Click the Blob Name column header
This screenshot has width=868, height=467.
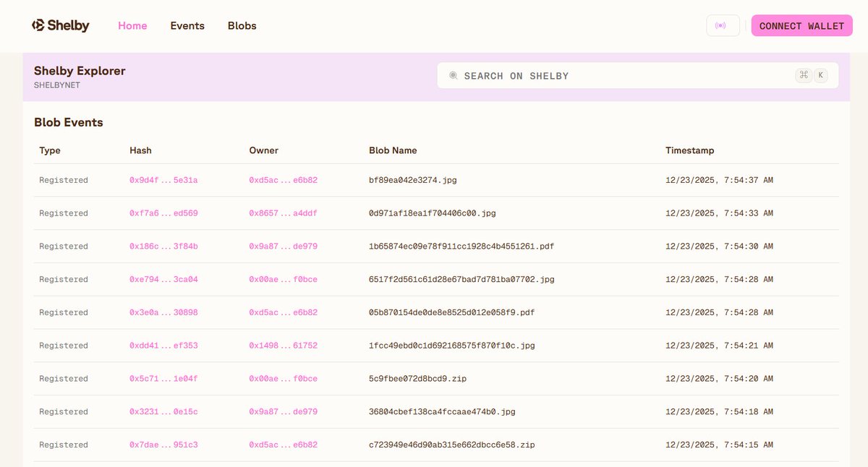click(x=393, y=150)
